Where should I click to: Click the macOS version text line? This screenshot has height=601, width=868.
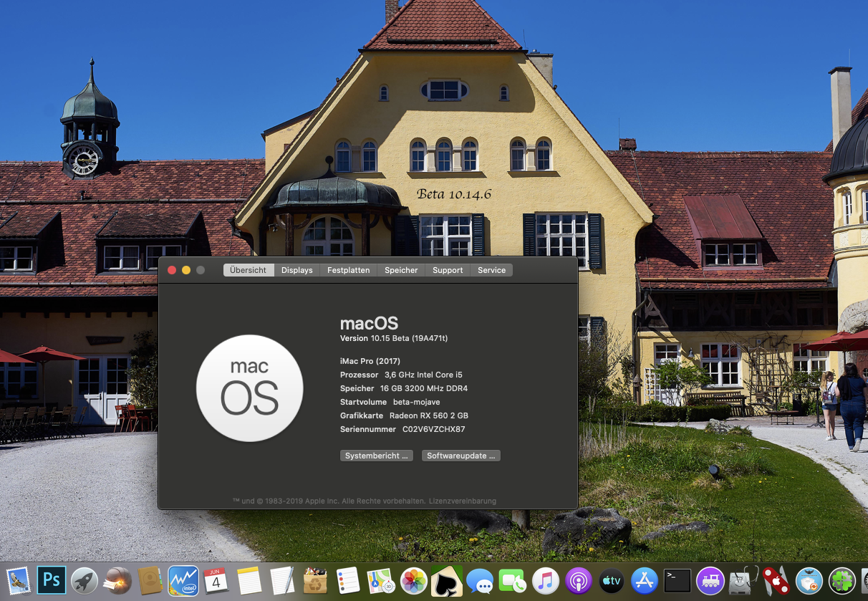click(393, 338)
